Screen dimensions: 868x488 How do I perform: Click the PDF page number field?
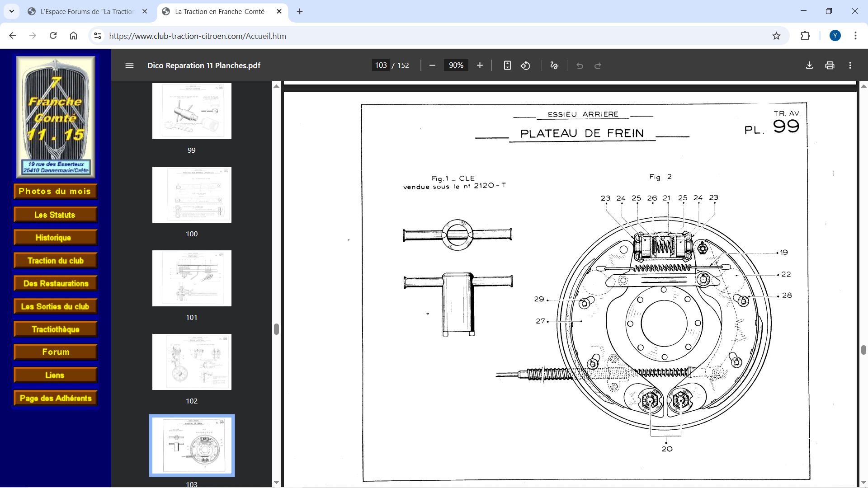[x=381, y=66]
